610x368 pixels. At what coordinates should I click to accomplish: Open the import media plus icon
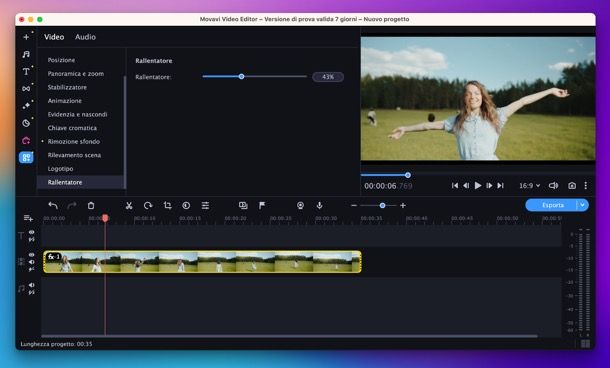26,37
